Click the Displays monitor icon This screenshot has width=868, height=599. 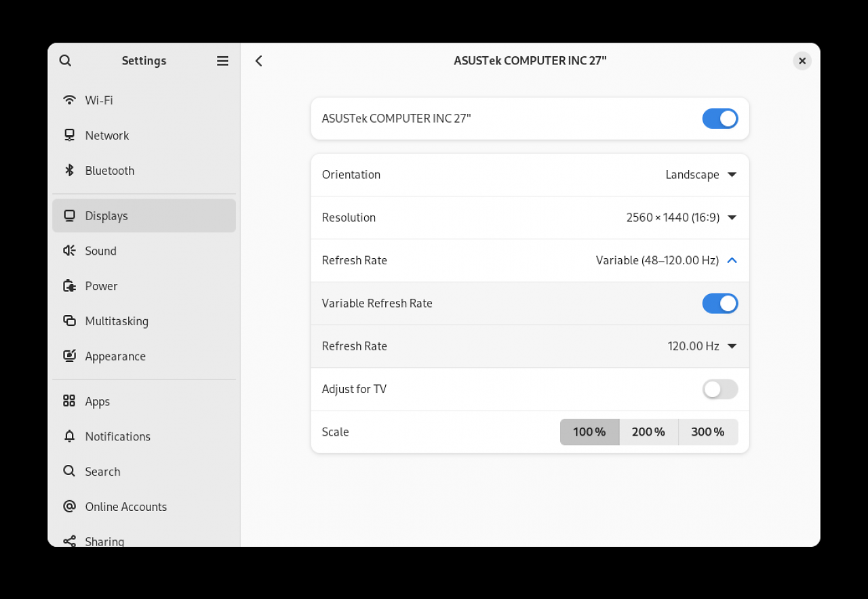click(69, 215)
